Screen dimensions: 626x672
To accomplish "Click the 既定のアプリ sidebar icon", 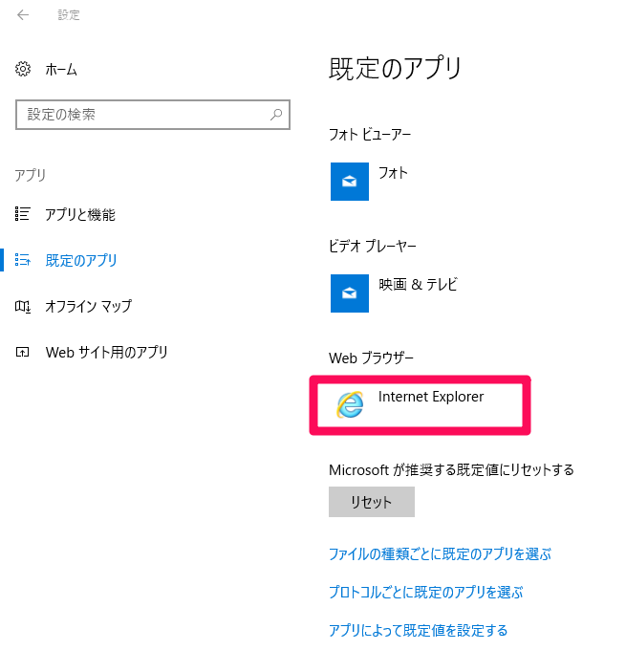I will [x=22, y=260].
